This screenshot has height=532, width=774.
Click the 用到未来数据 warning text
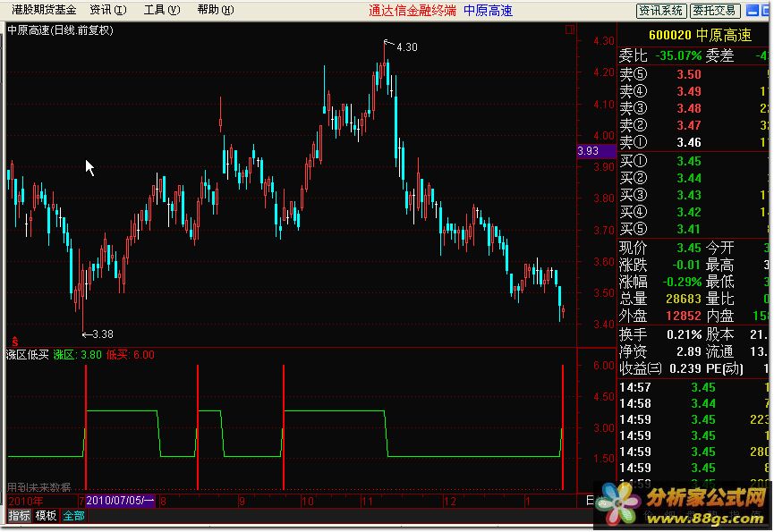[x=39, y=487]
